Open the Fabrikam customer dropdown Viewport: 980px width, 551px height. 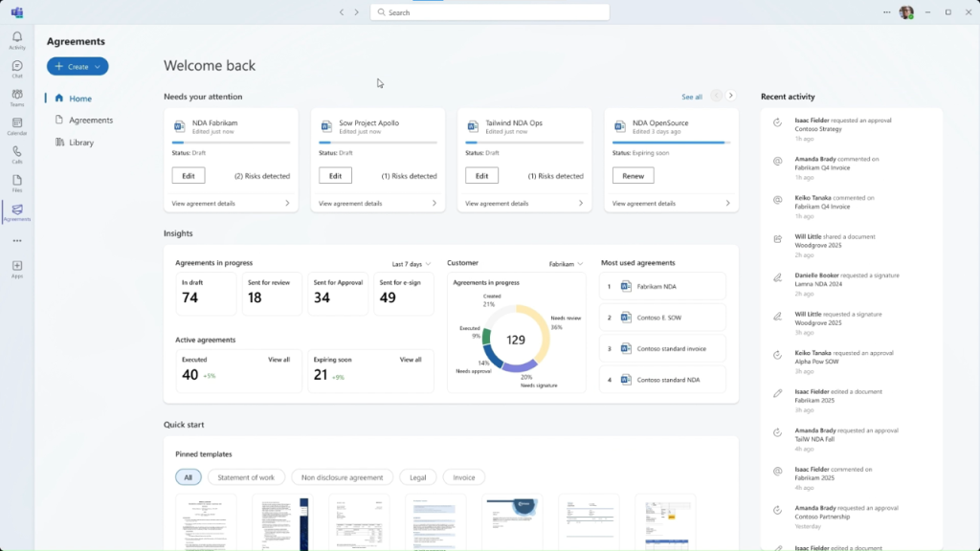[565, 262]
